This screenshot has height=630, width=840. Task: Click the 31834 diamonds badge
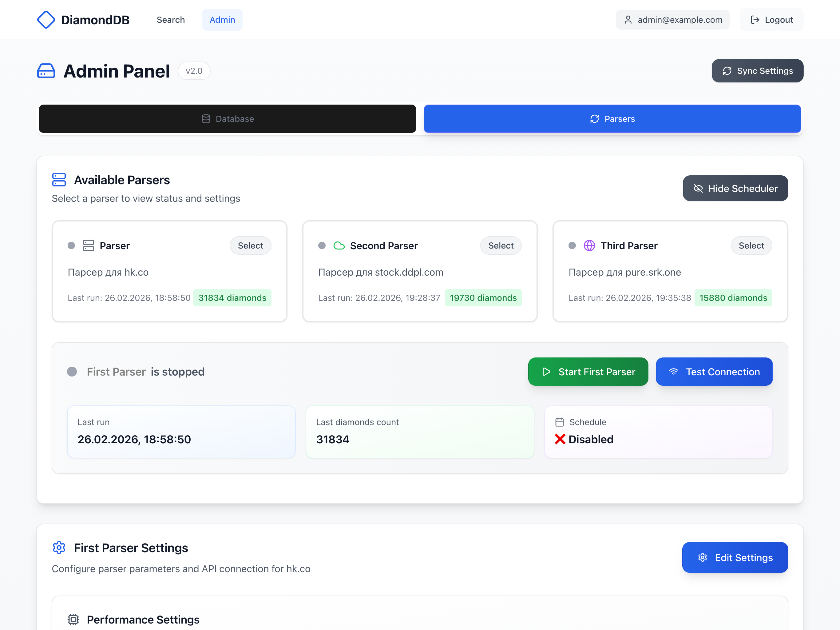click(232, 298)
